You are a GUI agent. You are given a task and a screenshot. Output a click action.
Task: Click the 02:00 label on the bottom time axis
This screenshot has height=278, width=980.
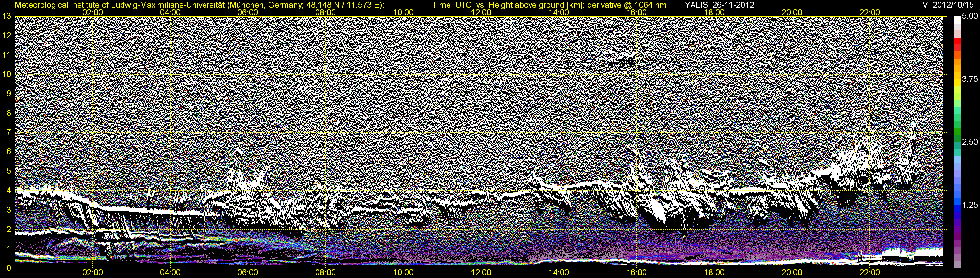[x=92, y=273]
